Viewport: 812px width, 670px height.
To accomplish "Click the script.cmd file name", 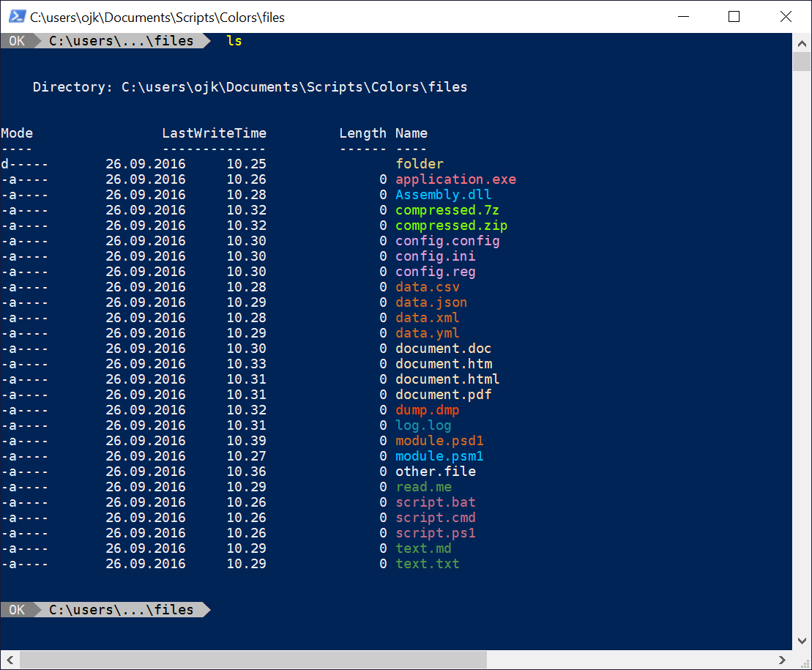I will pyautogui.click(x=436, y=518).
